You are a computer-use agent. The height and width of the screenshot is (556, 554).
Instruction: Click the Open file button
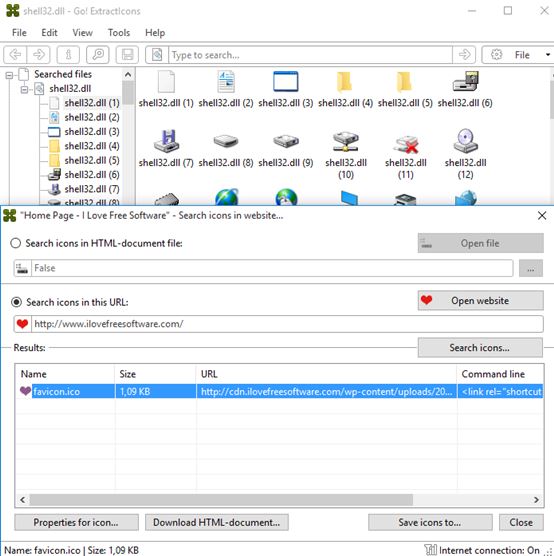(481, 243)
